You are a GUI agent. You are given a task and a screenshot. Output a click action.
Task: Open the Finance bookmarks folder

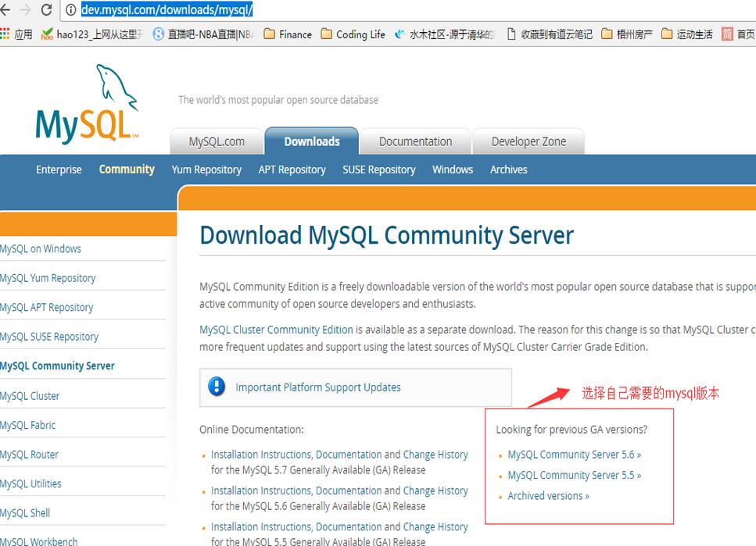pyautogui.click(x=288, y=34)
